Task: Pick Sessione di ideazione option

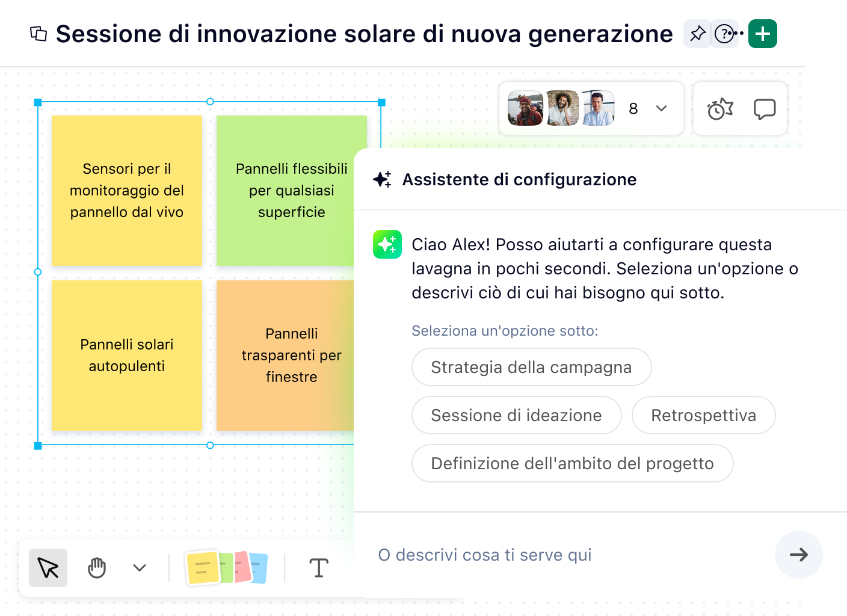Action: pos(516,415)
